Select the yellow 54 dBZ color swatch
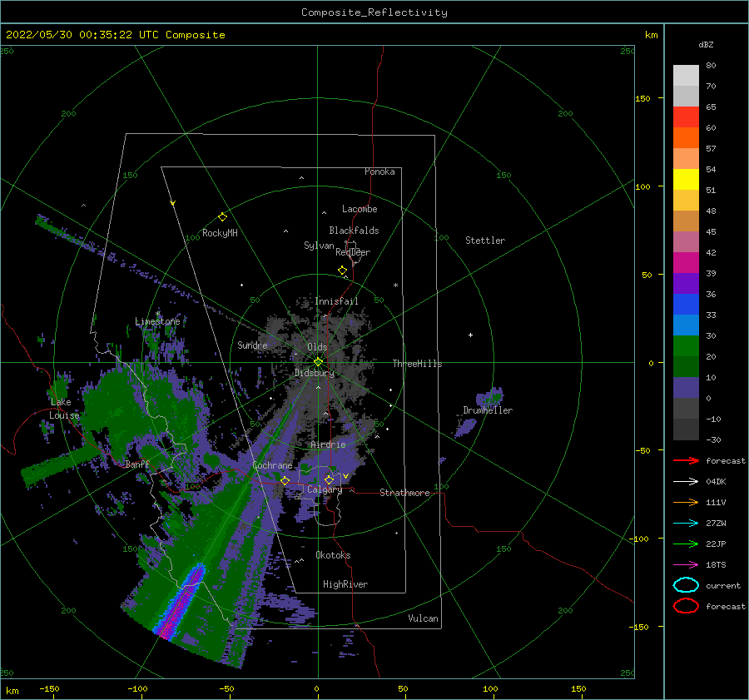 click(686, 180)
